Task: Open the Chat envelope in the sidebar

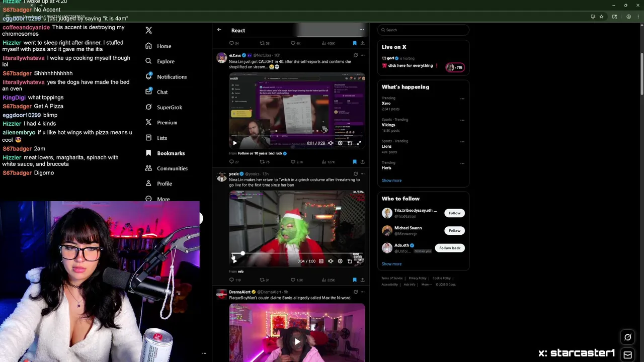Action: [x=156, y=92]
